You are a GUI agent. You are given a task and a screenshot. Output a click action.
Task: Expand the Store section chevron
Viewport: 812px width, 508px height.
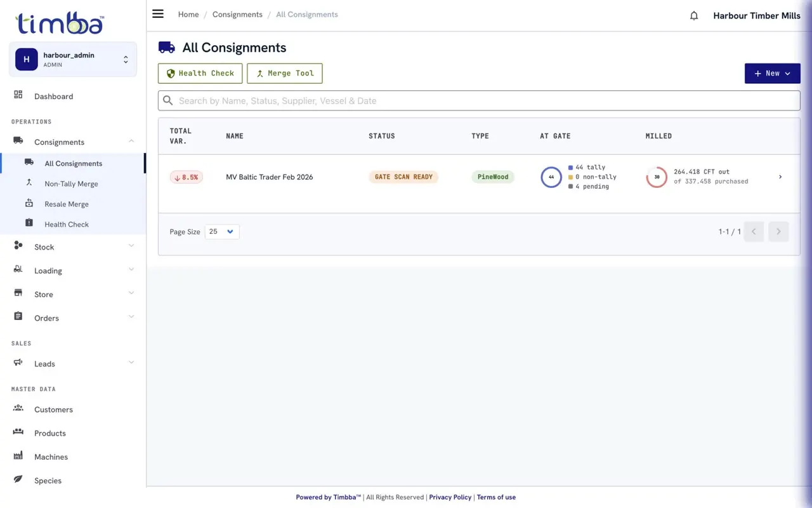(x=131, y=293)
